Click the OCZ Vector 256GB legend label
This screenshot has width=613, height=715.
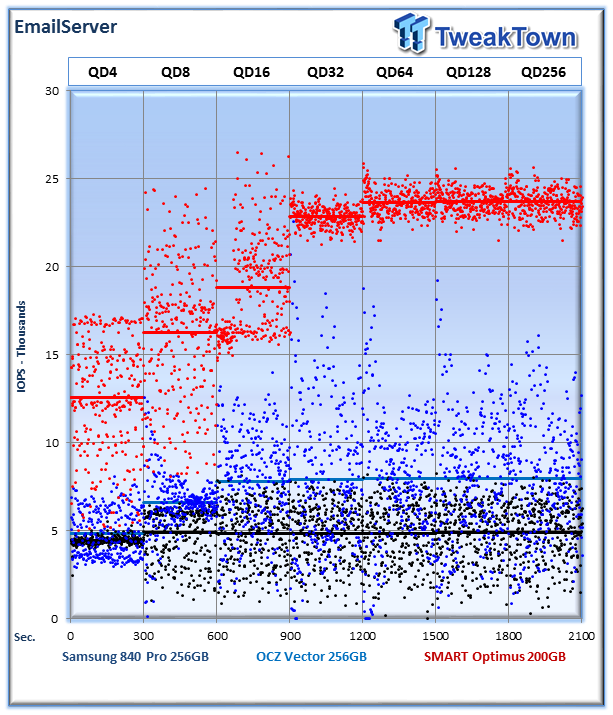(x=312, y=657)
